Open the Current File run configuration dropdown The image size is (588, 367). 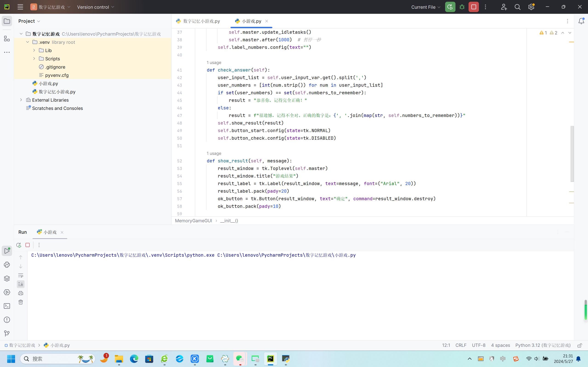click(426, 7)
